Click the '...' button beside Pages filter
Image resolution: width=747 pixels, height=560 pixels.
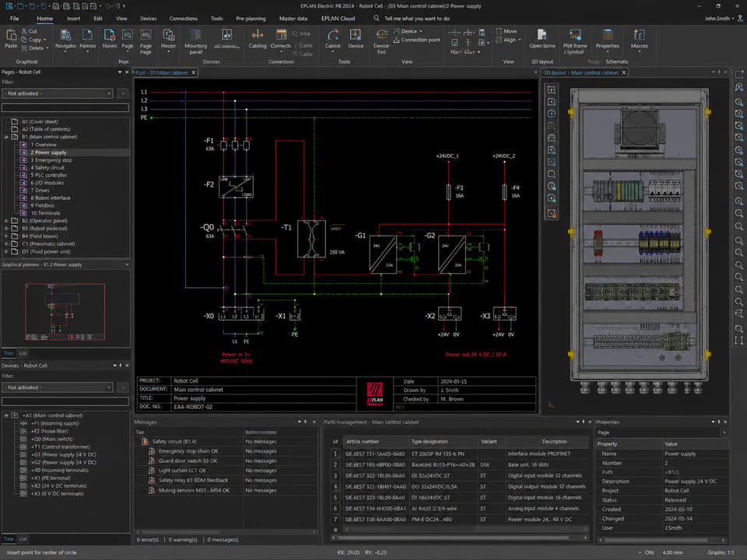123,93
